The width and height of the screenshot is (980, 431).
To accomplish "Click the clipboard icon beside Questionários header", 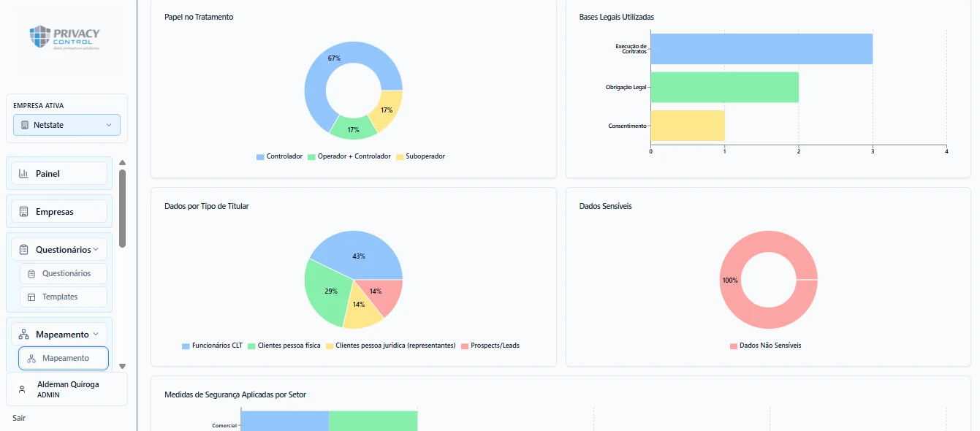I will pos(23,250).
